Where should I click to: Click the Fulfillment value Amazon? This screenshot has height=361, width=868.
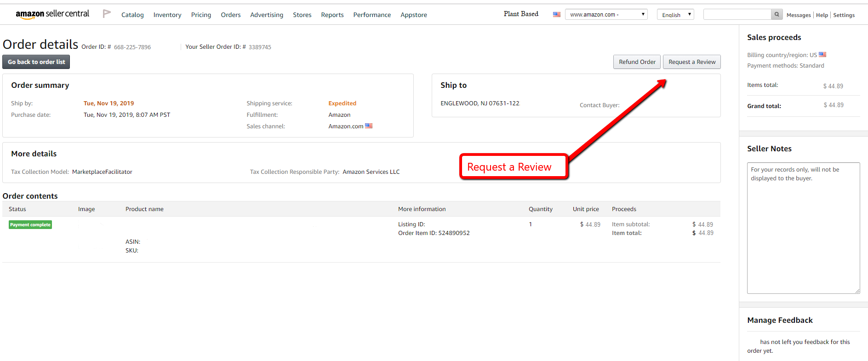[x=339, y=115]
